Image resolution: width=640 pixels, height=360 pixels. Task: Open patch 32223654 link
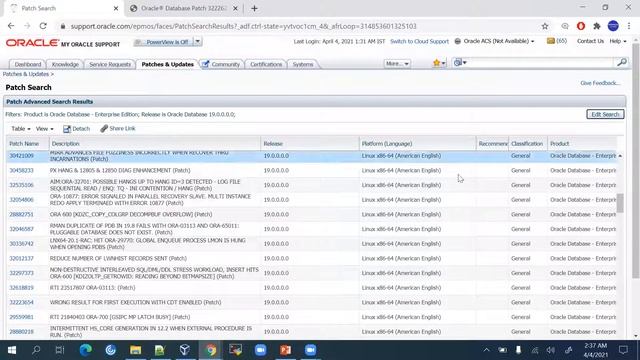click(21, 302)
